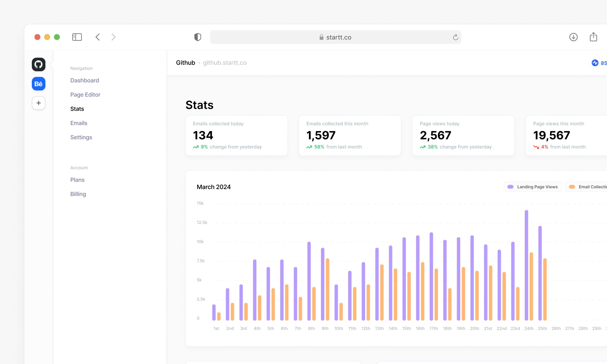The width and height of the screenshot is (607, 364).
Task: Minimize the window with yellow button
Action: 47,37
